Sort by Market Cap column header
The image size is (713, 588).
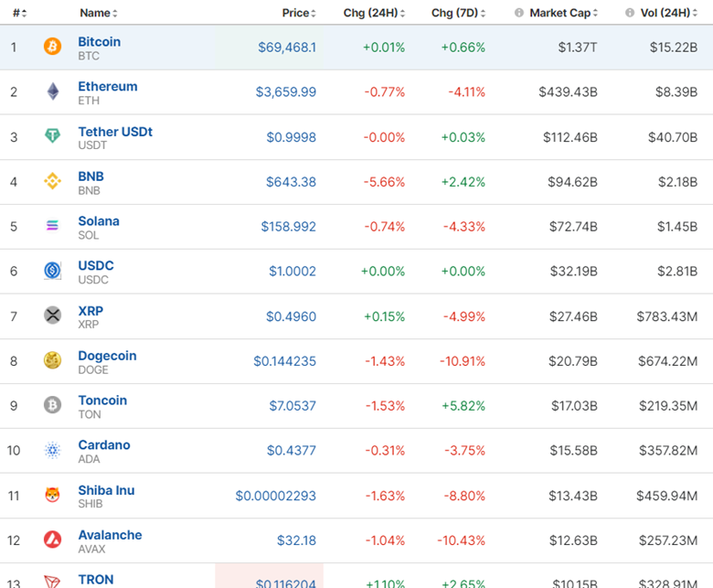coord(563,13)
